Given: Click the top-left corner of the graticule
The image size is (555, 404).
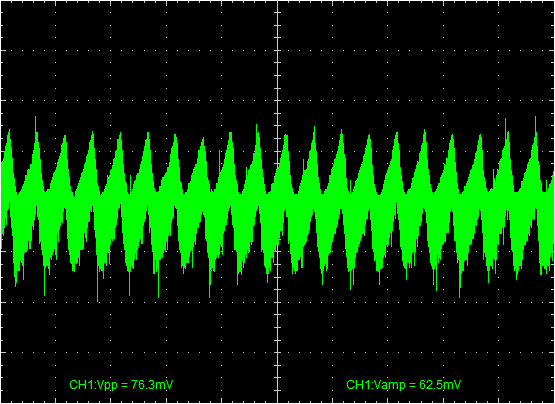Looking at the screenshot, I should pyautogui.click(x=1, y=1).
